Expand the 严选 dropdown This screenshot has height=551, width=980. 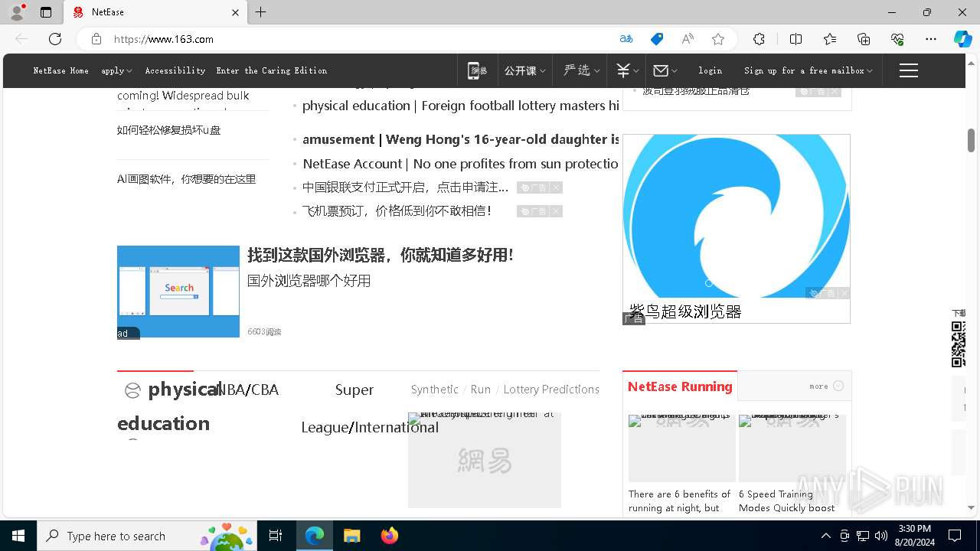(581, 70)
